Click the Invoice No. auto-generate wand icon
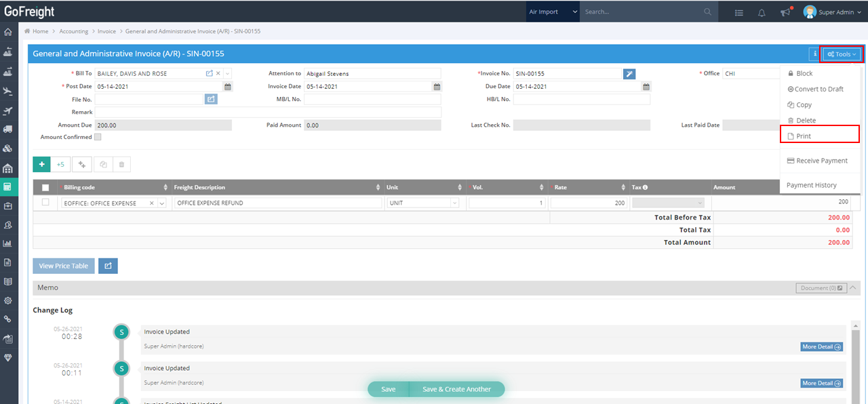The image size is (868, 404). click(629, 73)
